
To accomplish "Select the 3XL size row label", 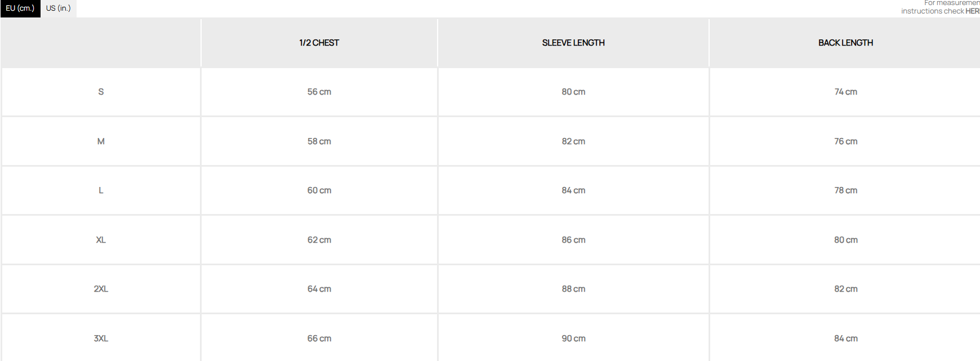I will (101, 338).
